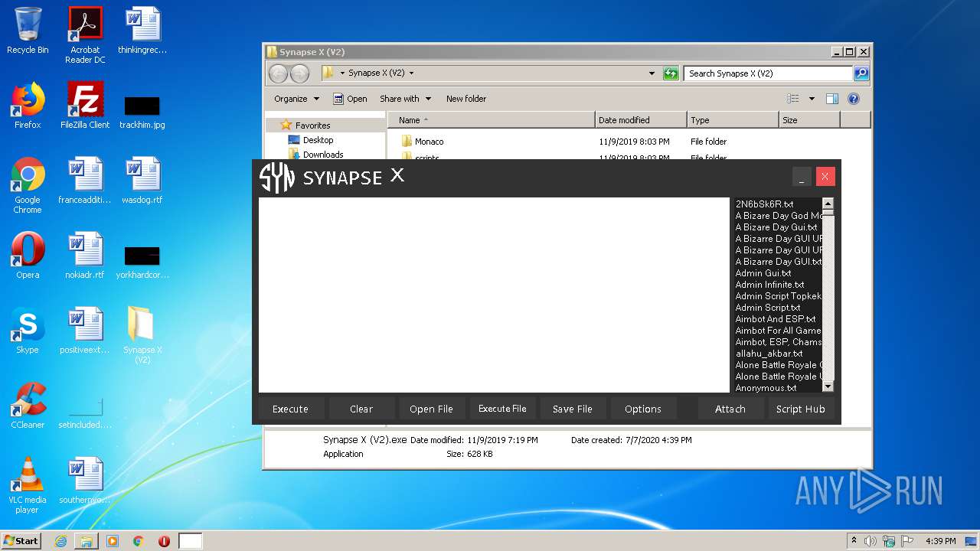
Task: Select Admin Infinite.txt script
Action: (x=769, y=285)
